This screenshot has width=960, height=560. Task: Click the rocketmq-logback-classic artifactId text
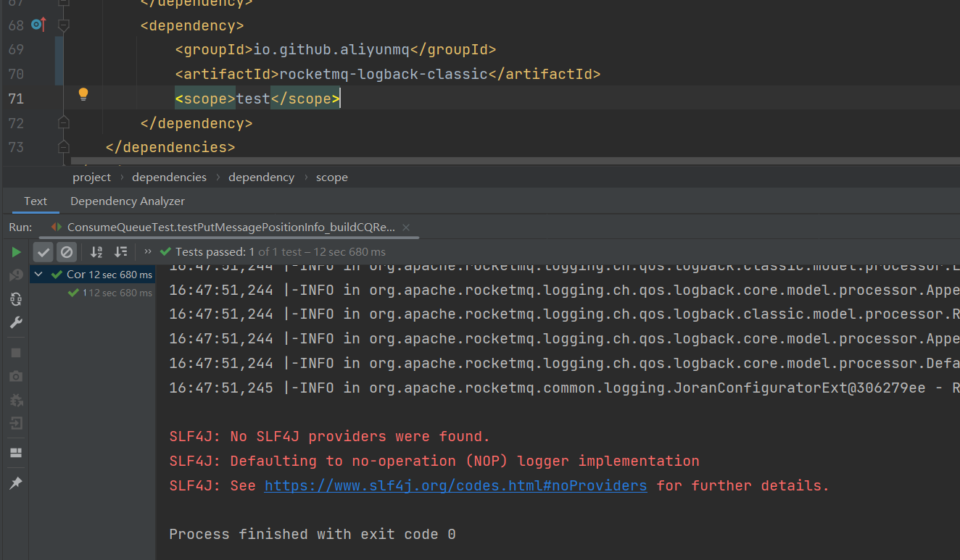384,74
